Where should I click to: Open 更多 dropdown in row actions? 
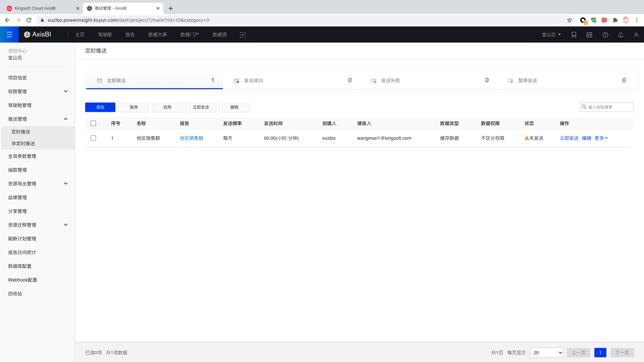[x=601, y=138]
